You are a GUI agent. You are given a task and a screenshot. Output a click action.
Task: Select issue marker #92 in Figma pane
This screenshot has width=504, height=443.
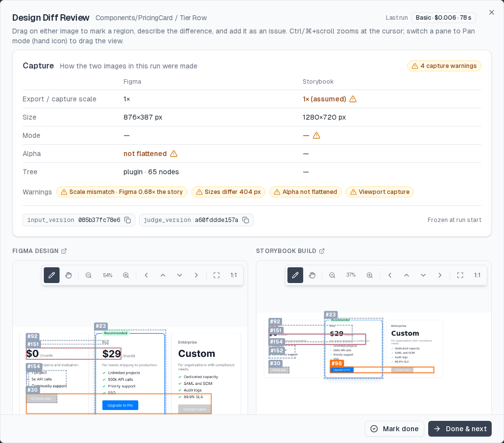click(x=32, y=336)
